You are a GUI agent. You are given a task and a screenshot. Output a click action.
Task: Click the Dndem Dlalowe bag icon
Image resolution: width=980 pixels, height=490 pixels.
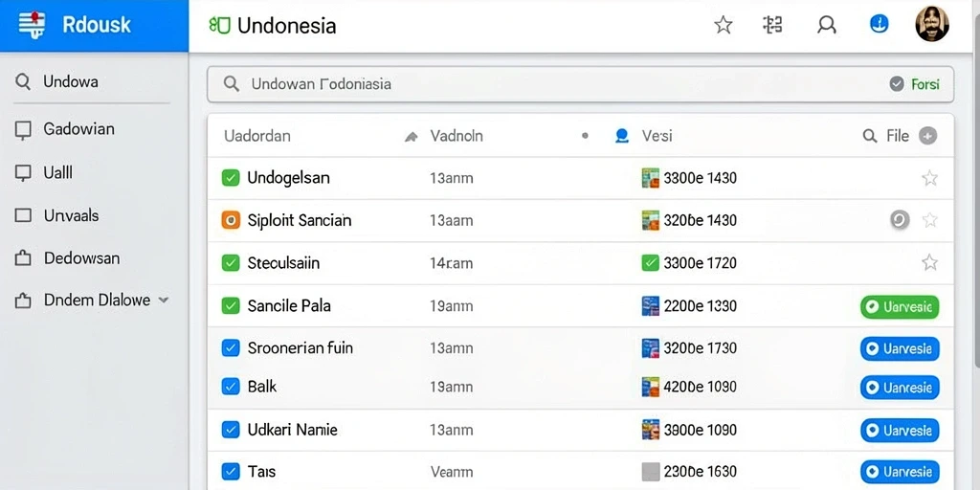(23, 301)
